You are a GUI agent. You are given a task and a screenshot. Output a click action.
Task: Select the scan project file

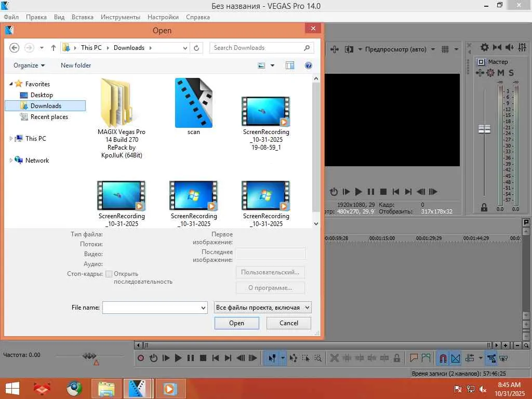194,107
